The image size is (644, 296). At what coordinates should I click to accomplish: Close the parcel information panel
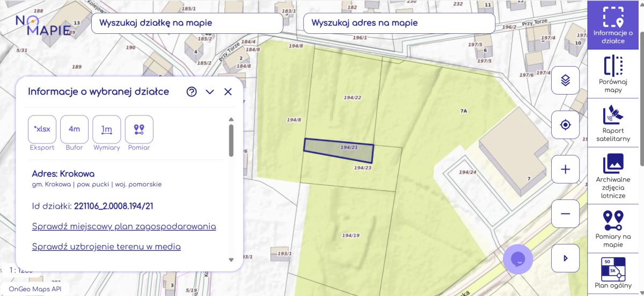coord(228,92)
